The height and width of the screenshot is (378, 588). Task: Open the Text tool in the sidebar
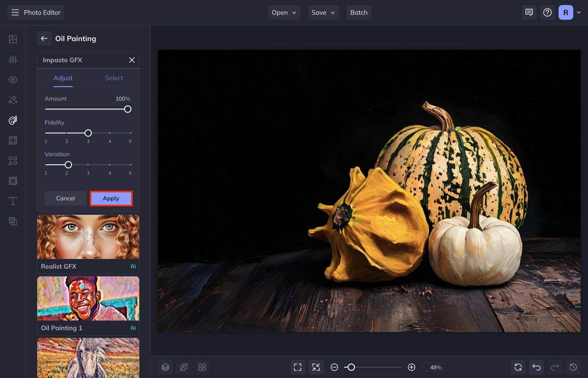tap(12, 201)
